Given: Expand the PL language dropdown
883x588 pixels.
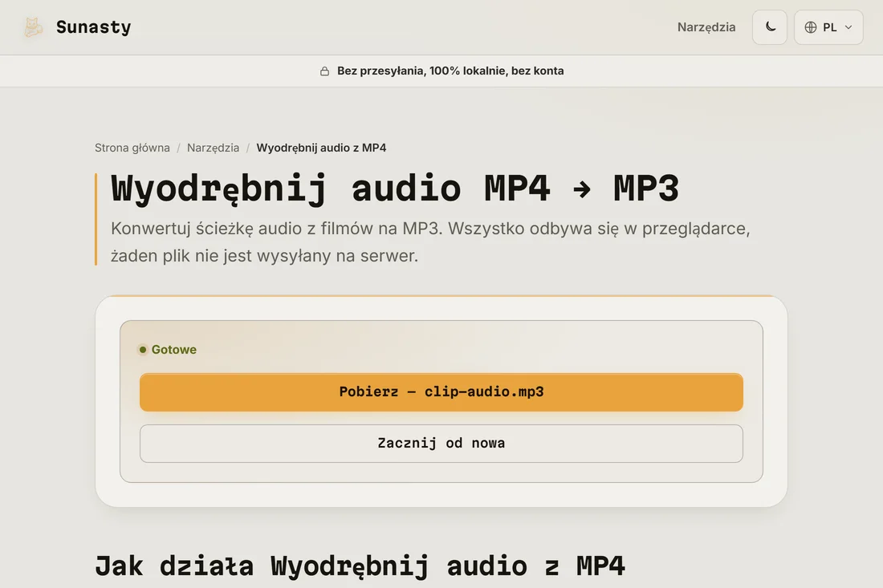Looking at the screenshot, I should 828,27.
